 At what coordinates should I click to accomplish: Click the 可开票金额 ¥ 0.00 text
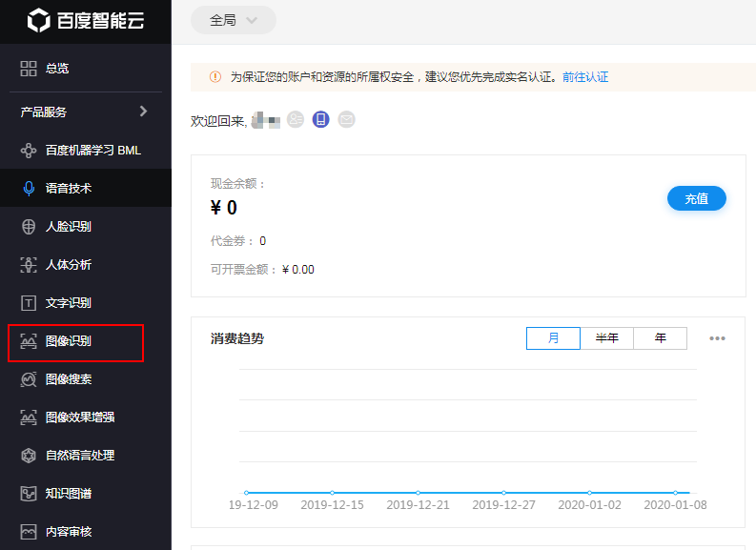pyautogui.click(x=262, y=270)
